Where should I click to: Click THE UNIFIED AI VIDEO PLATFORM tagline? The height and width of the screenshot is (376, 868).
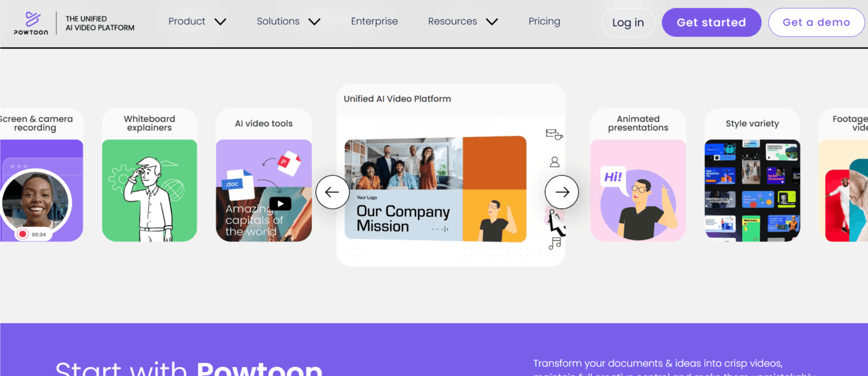[100, 23]
